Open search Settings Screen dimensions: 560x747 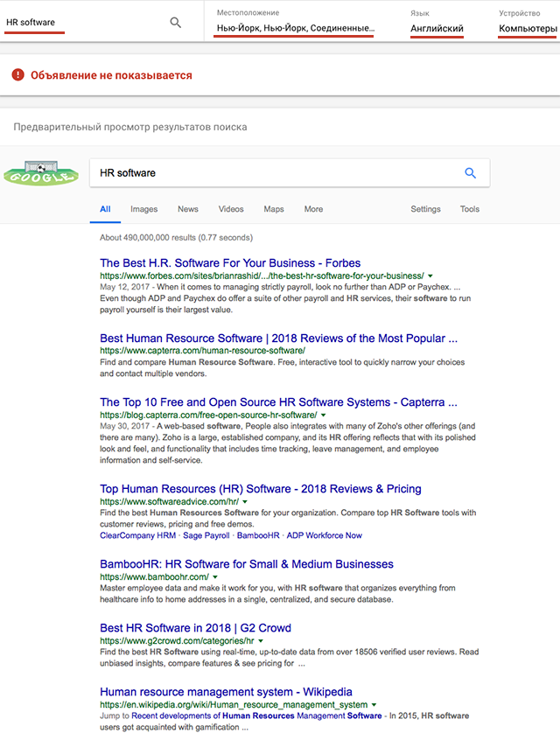pyautogui.click(x=425, y=209)
